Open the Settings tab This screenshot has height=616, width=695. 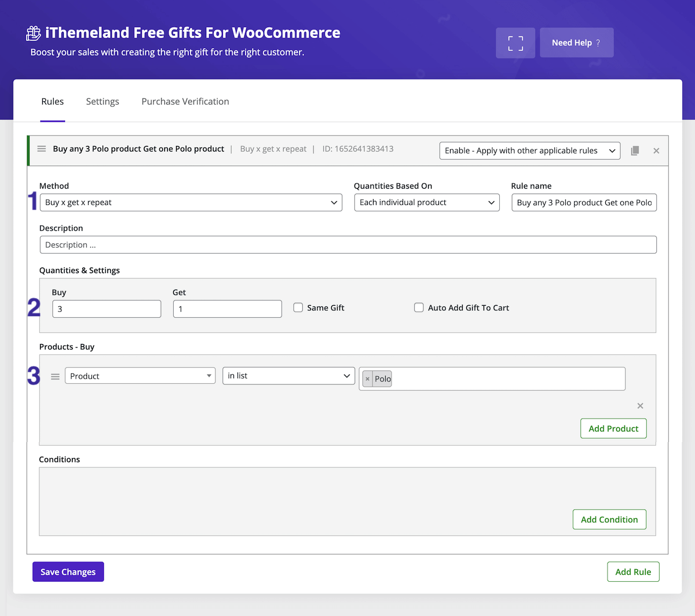pyautogui.click(x=103, y=101)
